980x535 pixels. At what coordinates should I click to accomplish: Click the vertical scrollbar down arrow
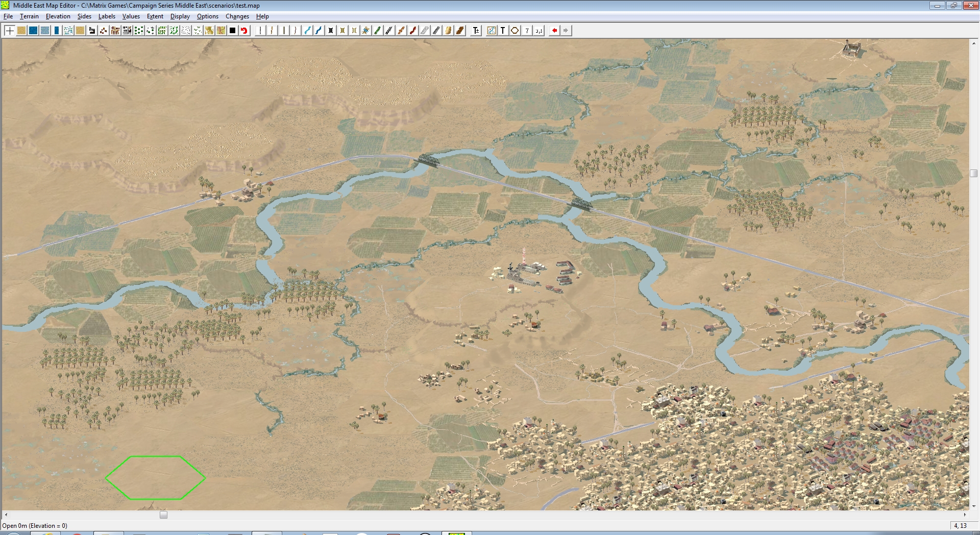pyautogui.click(x=973, y=506)
